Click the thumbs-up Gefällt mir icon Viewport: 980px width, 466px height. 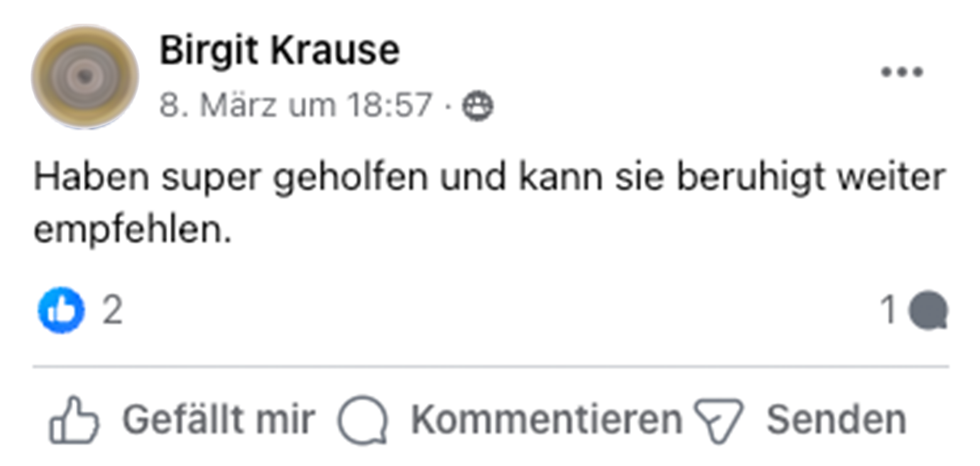click(x=75, y=418)
